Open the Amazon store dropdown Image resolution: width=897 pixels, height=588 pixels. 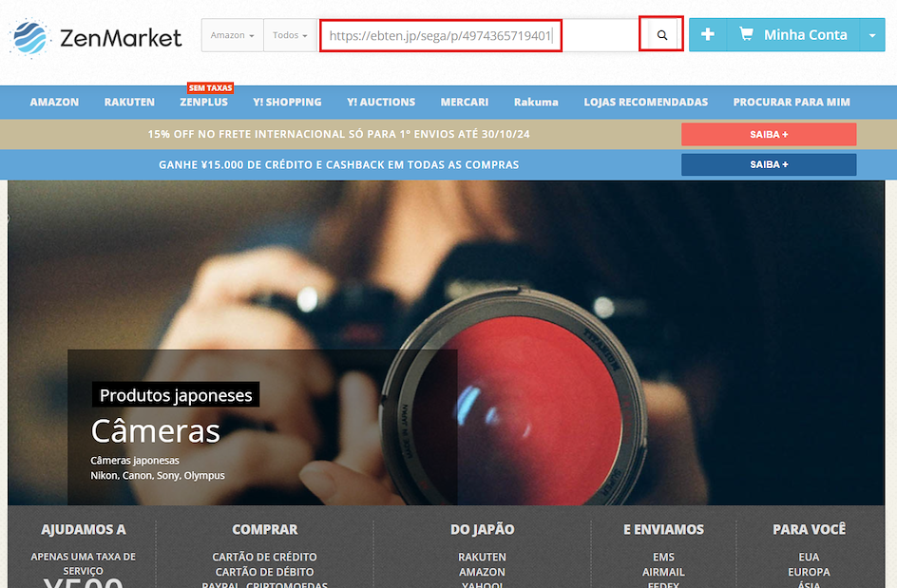click(232, 35)
